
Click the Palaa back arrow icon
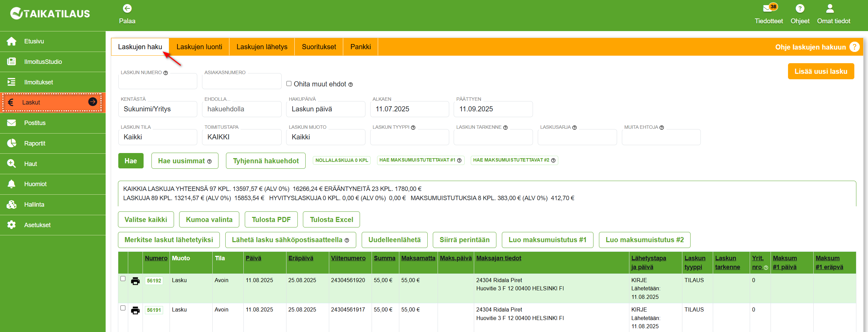(x=127, y=9)
